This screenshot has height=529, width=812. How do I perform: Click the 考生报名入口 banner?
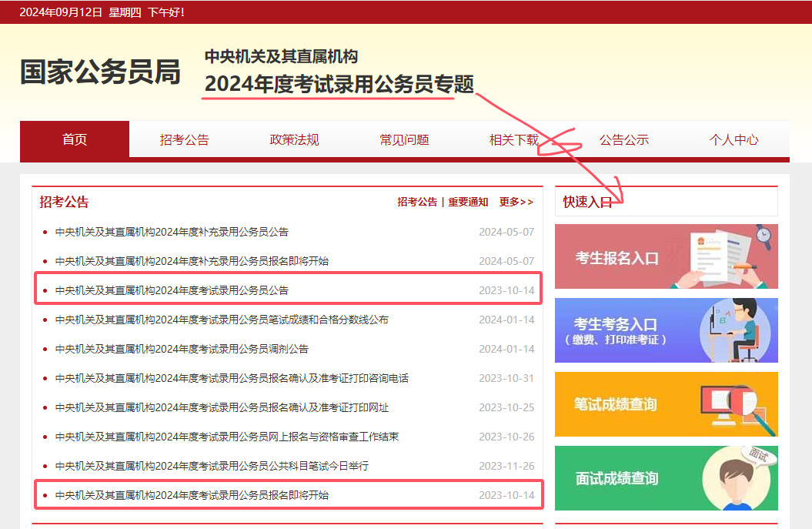[x=666, y=256]
